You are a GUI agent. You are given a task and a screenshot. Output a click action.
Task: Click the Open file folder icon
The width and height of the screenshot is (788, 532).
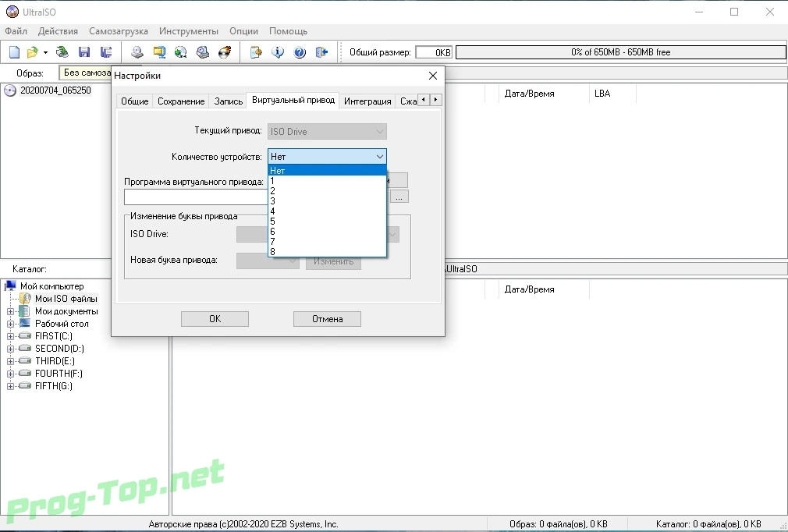pos(32,52)
